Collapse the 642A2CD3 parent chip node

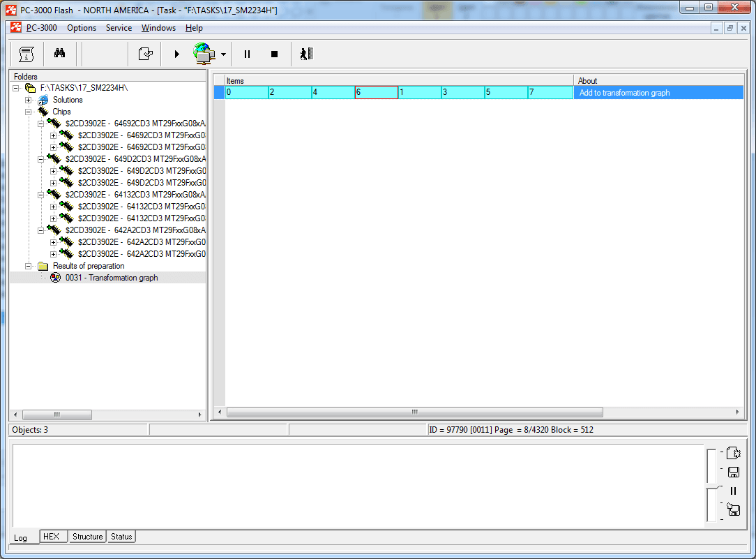(x=41, y=230)
